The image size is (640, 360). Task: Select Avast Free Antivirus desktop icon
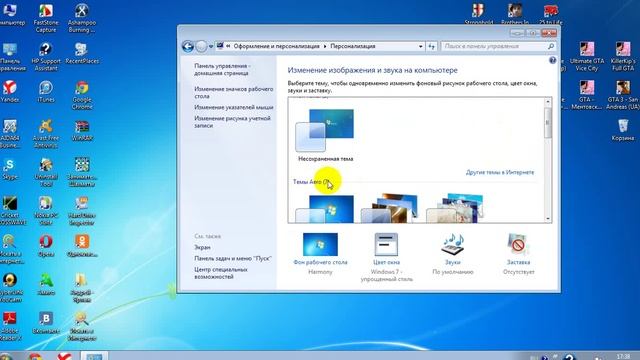pos(46,133)
